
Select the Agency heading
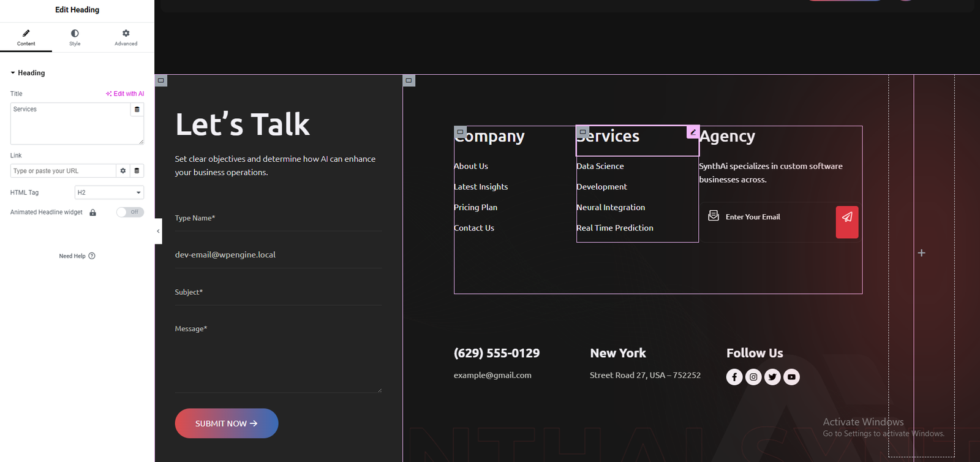(x=727, y=136)
